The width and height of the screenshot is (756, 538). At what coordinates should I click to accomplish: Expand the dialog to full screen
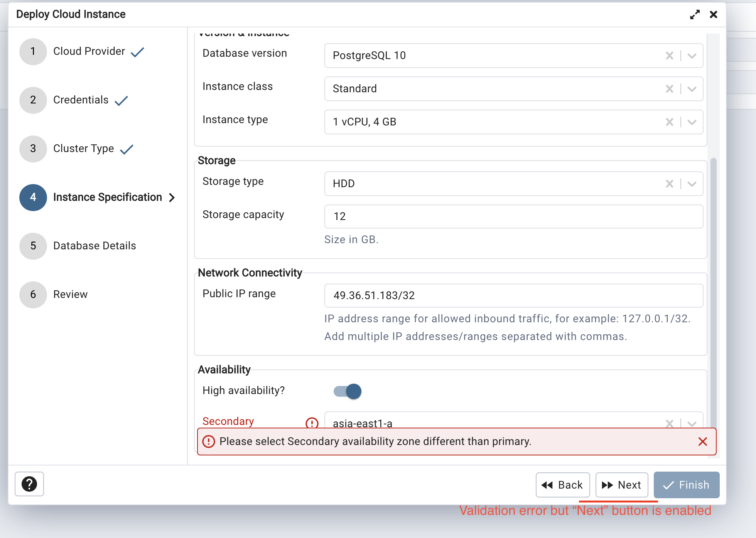pyautogui.click(x=695, y=14)
